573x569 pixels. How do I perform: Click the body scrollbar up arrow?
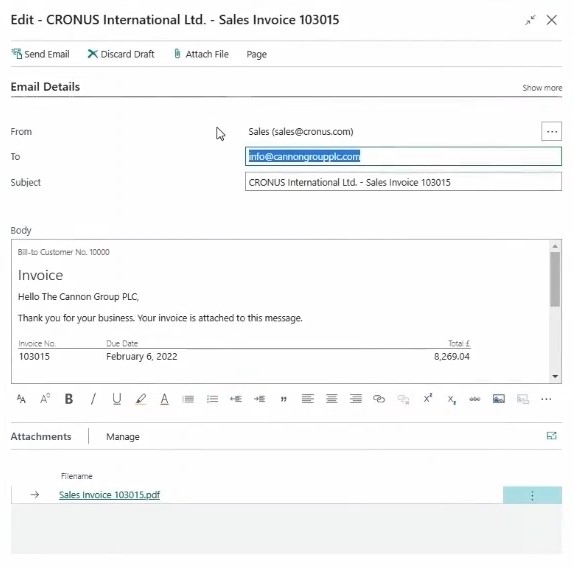pyautogui.click(x=555, y=246)
